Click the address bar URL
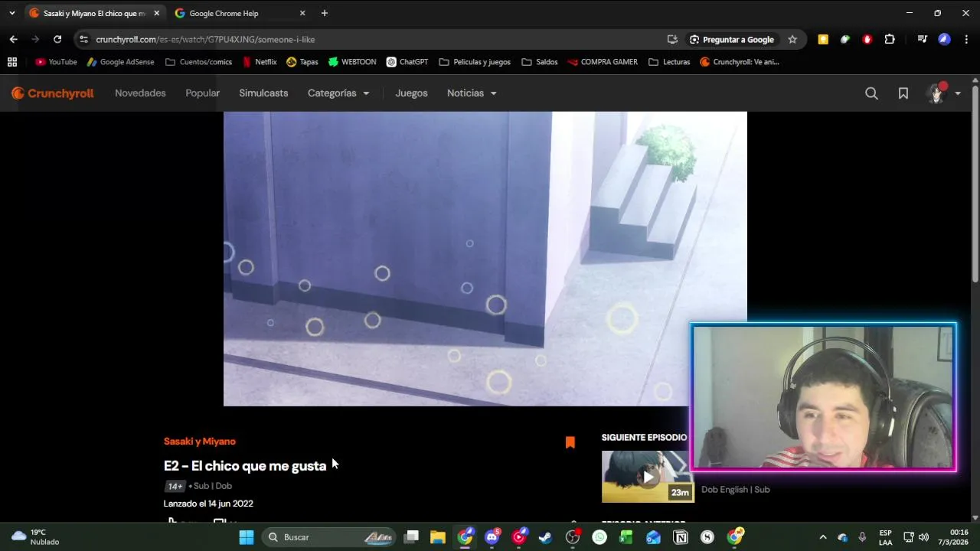 pos(205,39)
